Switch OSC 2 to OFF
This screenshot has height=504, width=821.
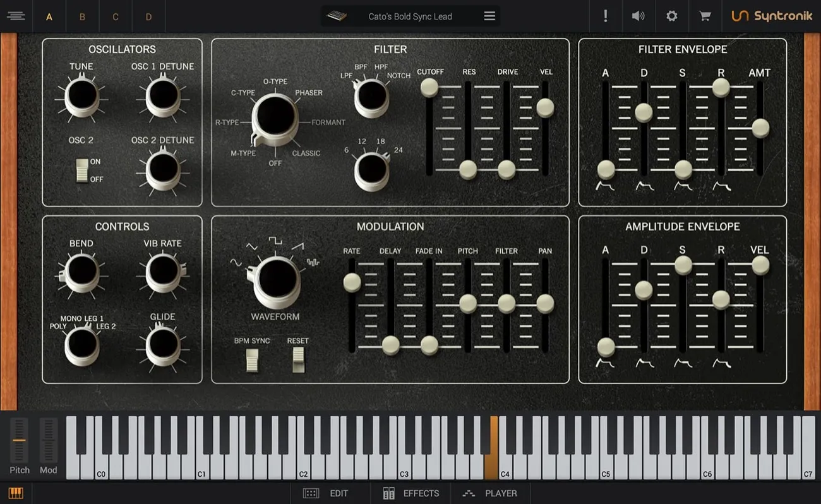click(81, 178)
